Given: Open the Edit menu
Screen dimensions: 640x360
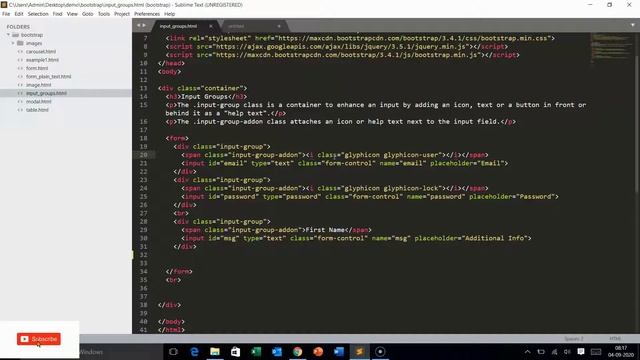Looking at the screenshot, I should coord(19,14).
